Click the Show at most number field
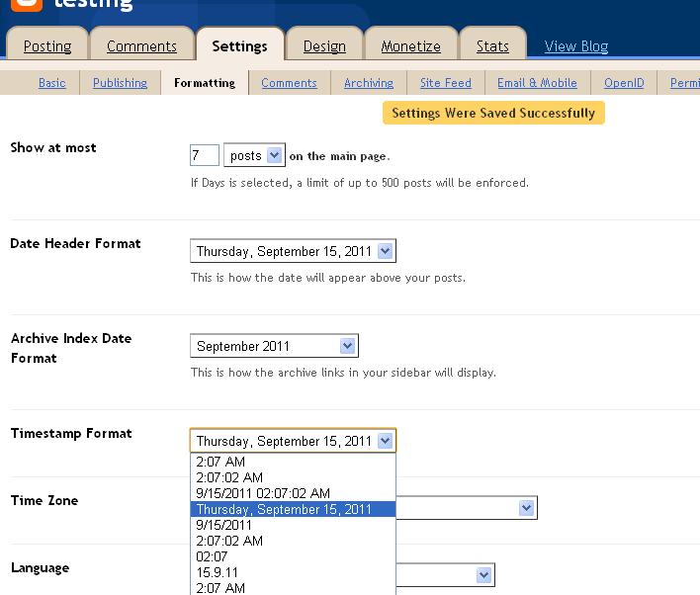Screen dimensions: 700x595 204,156
